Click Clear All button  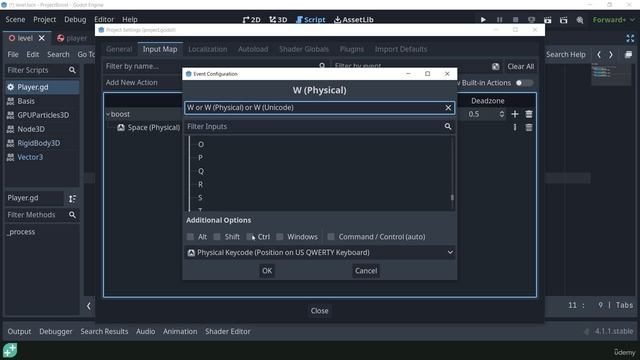coord(520,67)
